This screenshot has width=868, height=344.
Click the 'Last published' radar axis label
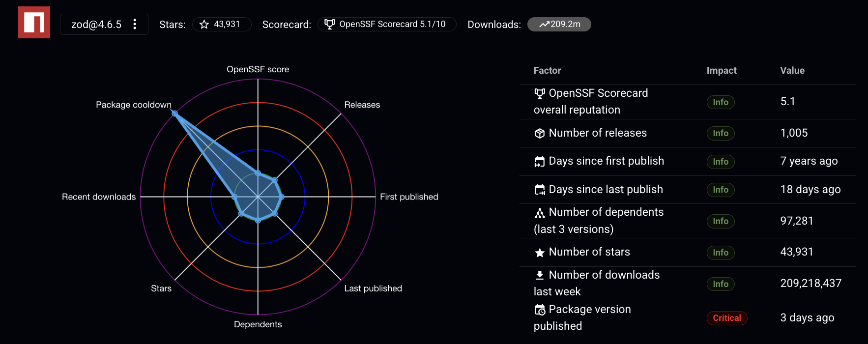(x=373, y=288)
